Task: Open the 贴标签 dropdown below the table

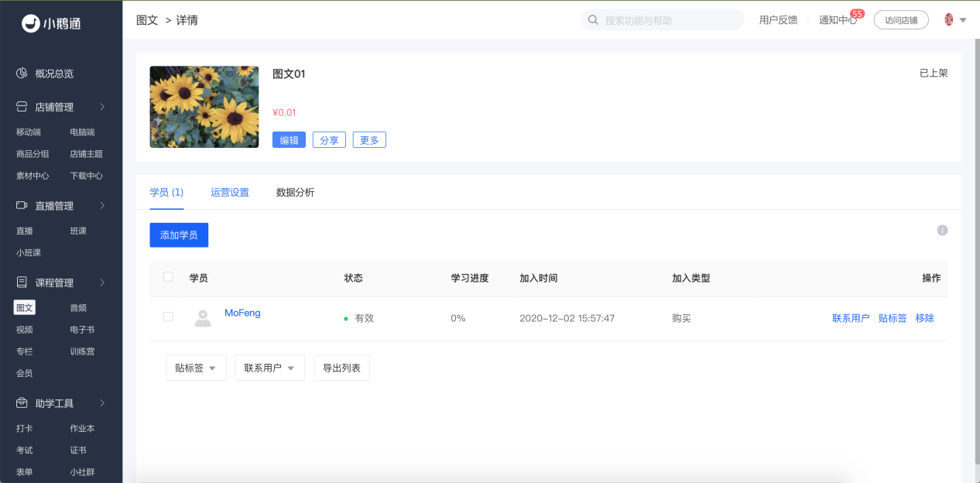Action: pyautogui.click(x=196, y=368)
